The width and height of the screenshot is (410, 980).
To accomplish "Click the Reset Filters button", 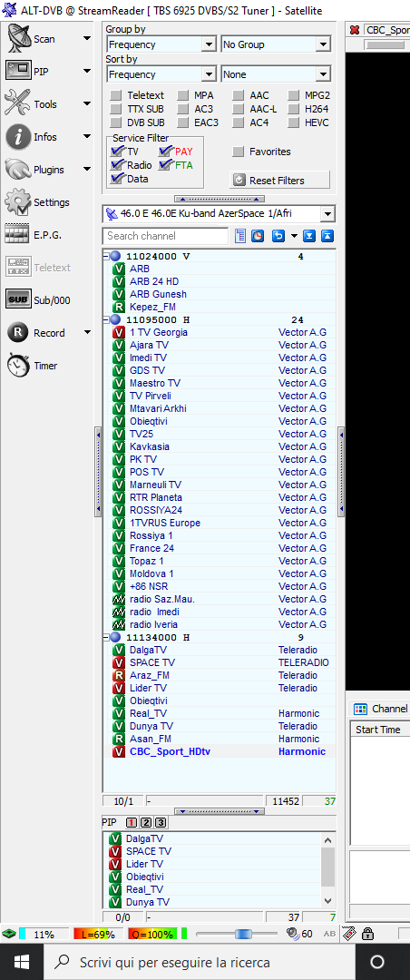I will tap(279, 181).
